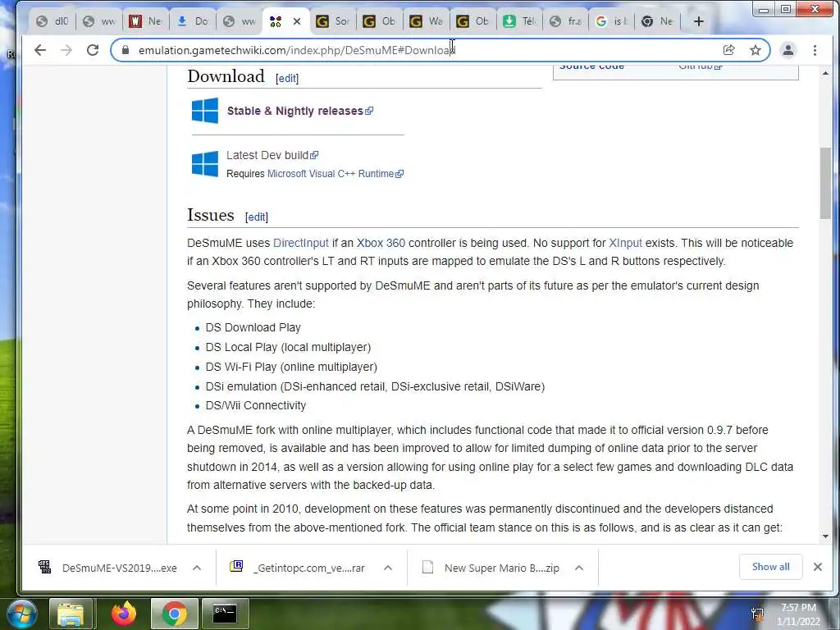The height and width of the screenshot is (630, 840).
Task: Click 'DS Local Play (local multiplayer)' text
Action: 288,347
